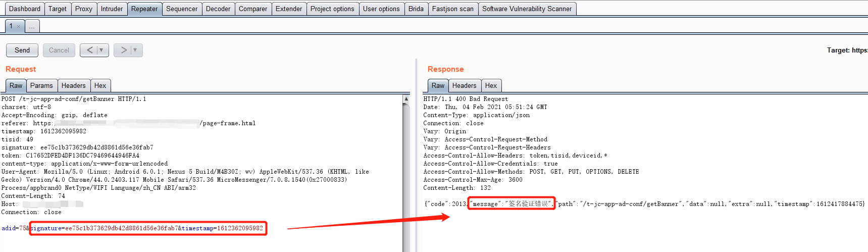
Task: Click the signature parameter in the request body
Action: click(x=46, y=228)
